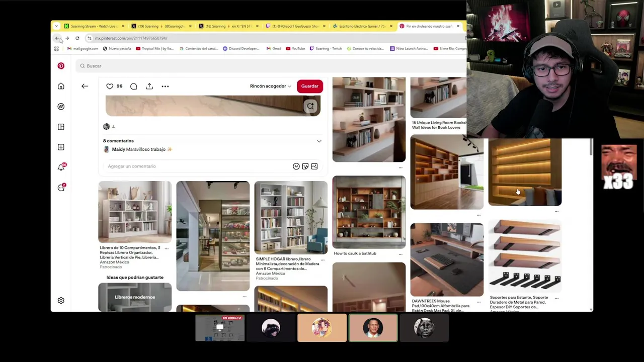Add sticker to comment

coord(305,166)
